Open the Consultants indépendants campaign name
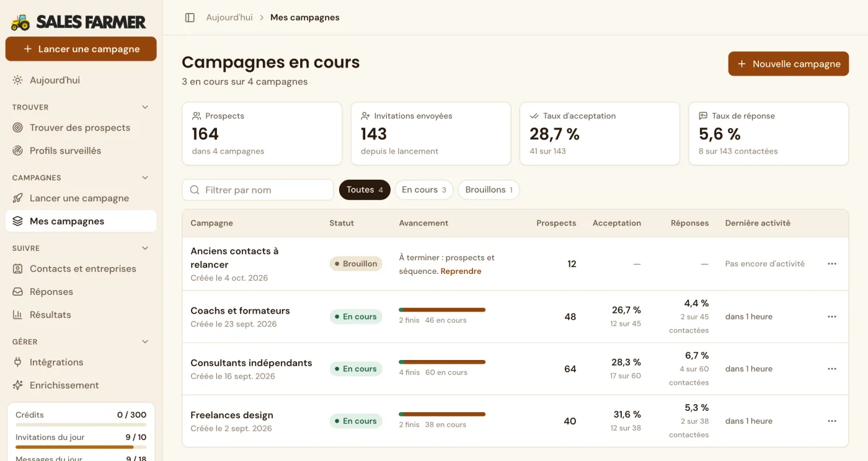The image size is (868, 461). tap(251, 363)
